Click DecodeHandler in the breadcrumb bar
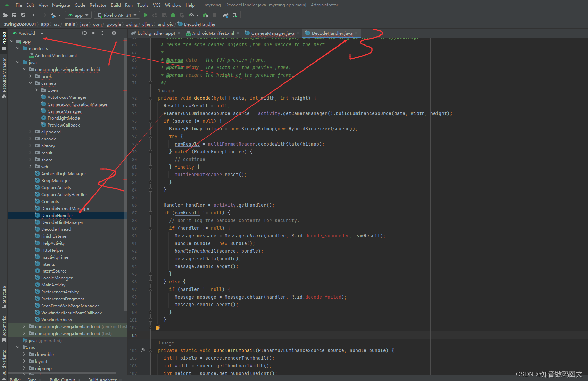Screen dimensions: 588x381 pos(199,24)
